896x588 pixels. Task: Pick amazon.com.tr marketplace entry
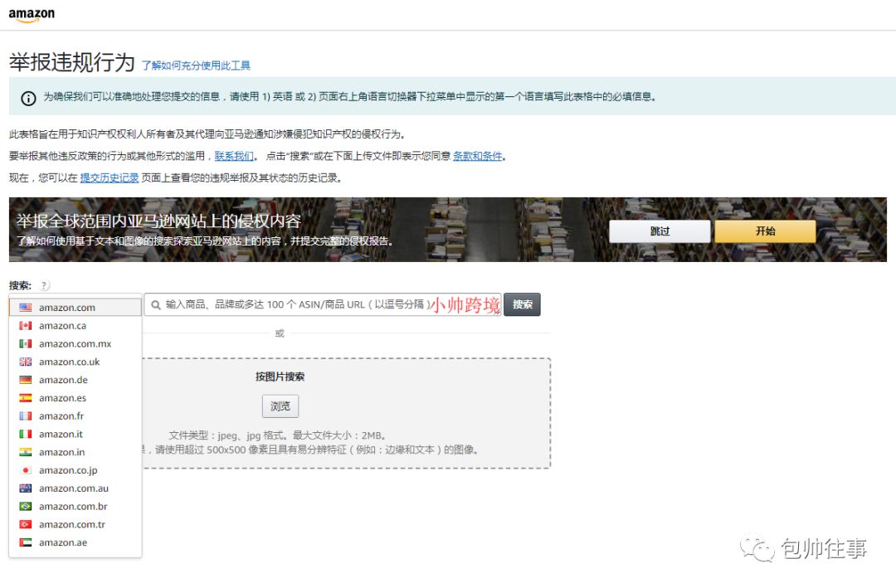[x=75, y=525]
